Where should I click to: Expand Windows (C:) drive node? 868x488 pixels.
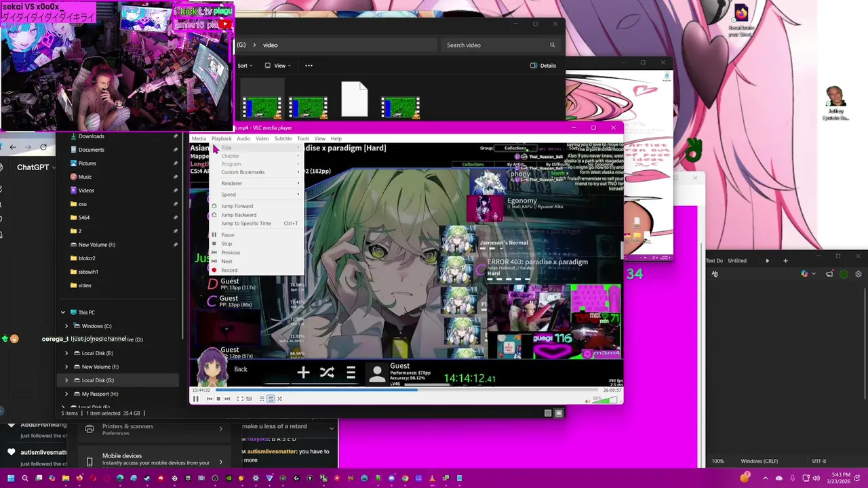coord(66,326)
